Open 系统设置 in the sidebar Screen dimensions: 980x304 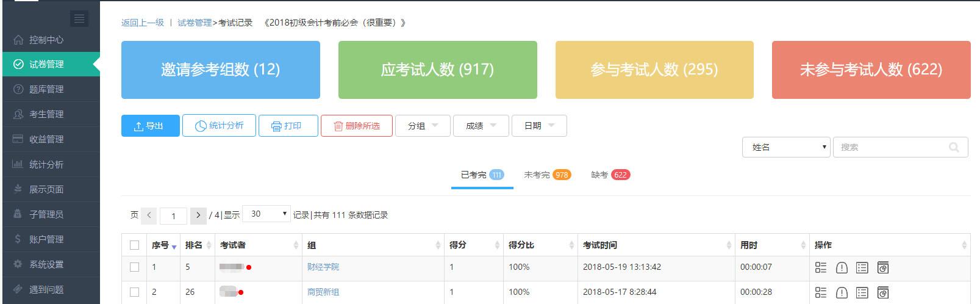50,264
